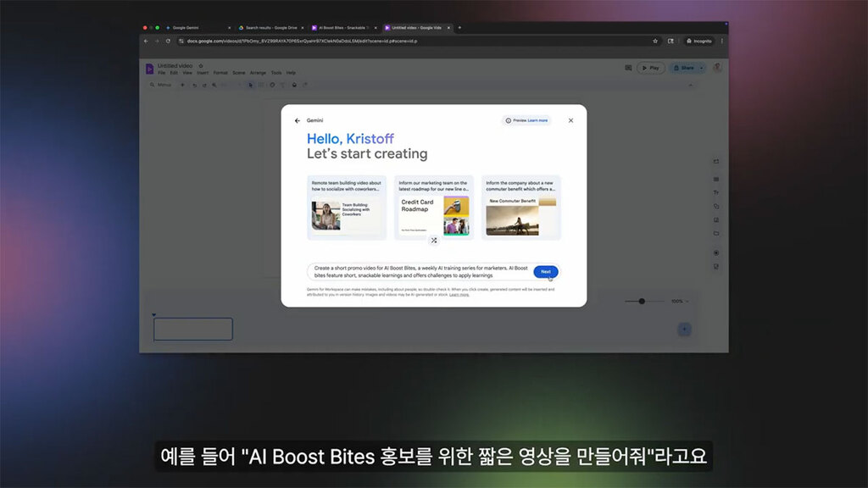This screenshot has width=868, height=488.
Task: Star the Untitled video document
Action: click(x=200, y=66)
